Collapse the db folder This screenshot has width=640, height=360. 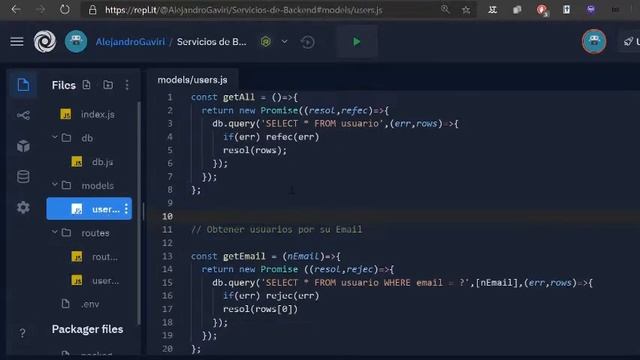coord(55,138)
